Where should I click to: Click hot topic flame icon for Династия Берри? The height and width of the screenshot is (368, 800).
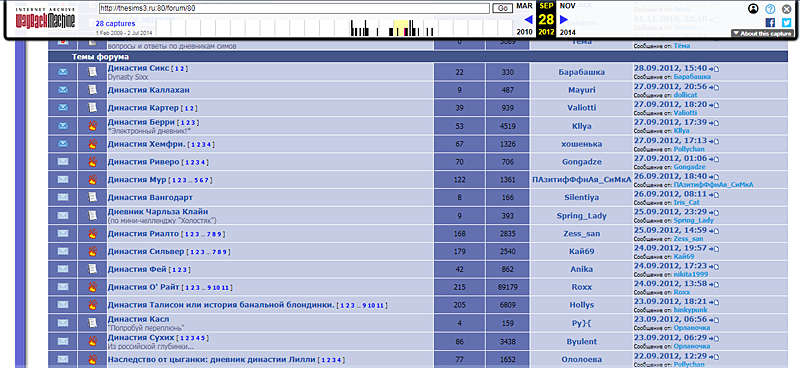92,126
